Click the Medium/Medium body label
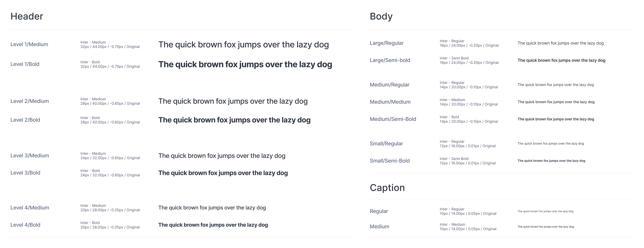The width and height of the screenshot is (644, 248). pyautogui.click(x=390, y=102)
